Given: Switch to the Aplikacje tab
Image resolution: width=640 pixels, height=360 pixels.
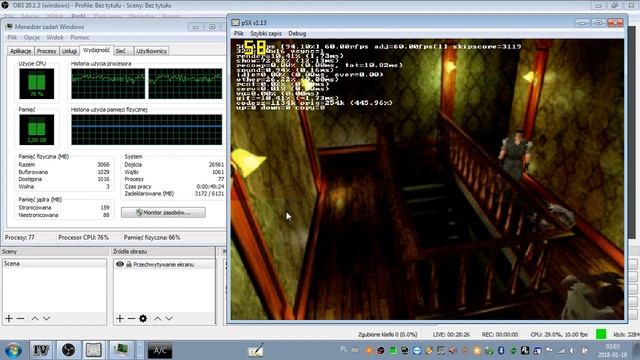Looking at the screenshot, I should 20,51.
